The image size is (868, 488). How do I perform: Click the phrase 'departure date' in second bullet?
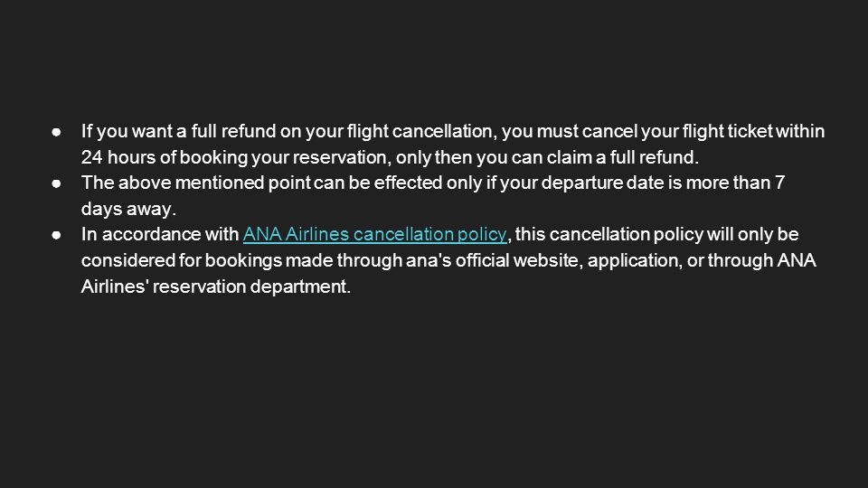pyautogui.click(x=602, y=183)
